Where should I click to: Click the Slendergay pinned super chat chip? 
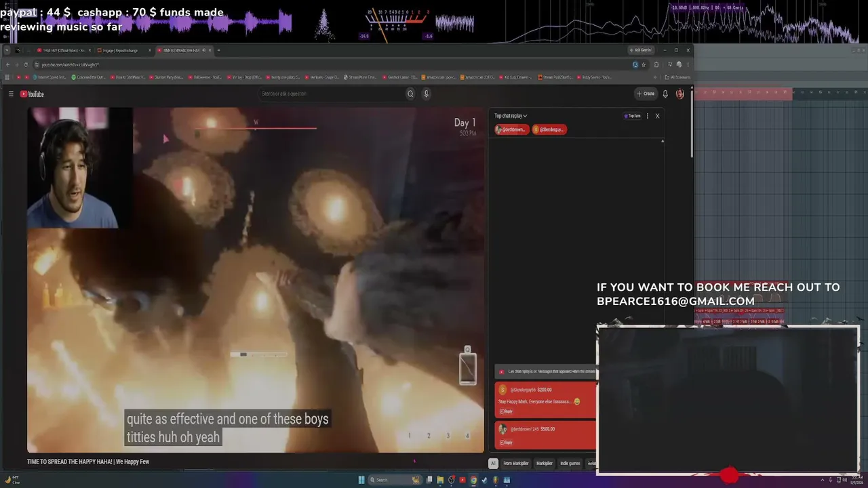tap(549, 129)
